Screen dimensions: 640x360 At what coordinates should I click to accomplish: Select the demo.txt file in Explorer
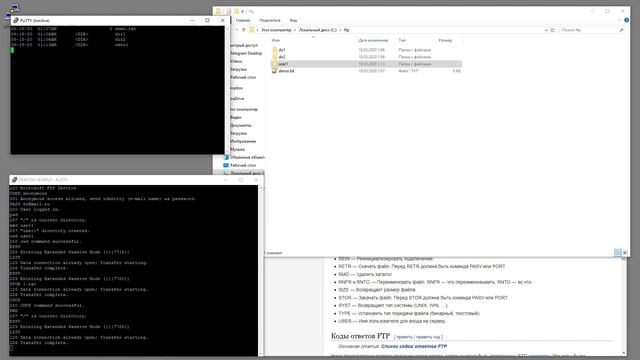coord(286,71)
